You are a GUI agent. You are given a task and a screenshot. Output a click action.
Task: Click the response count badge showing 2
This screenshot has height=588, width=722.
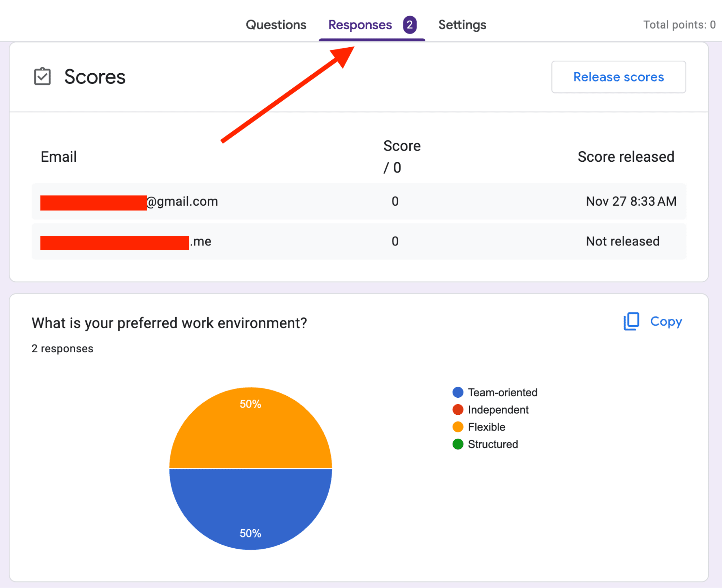[x=410, y=25]
